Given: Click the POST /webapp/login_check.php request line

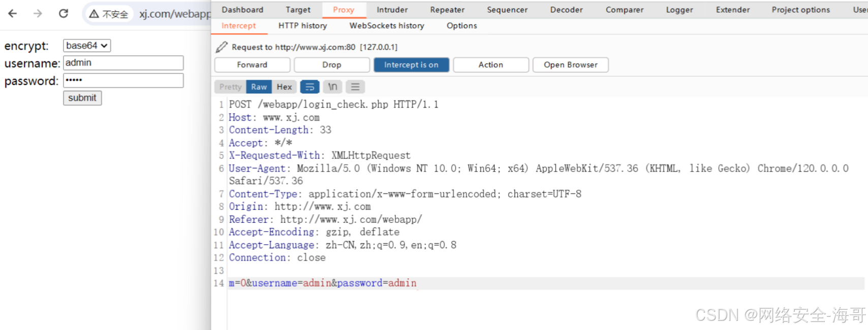Looking at the screenshot, I should (x=333, y=105).
